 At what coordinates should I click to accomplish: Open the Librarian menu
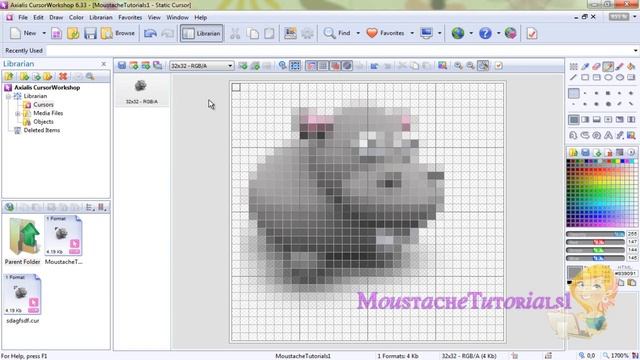pos(101,18)
